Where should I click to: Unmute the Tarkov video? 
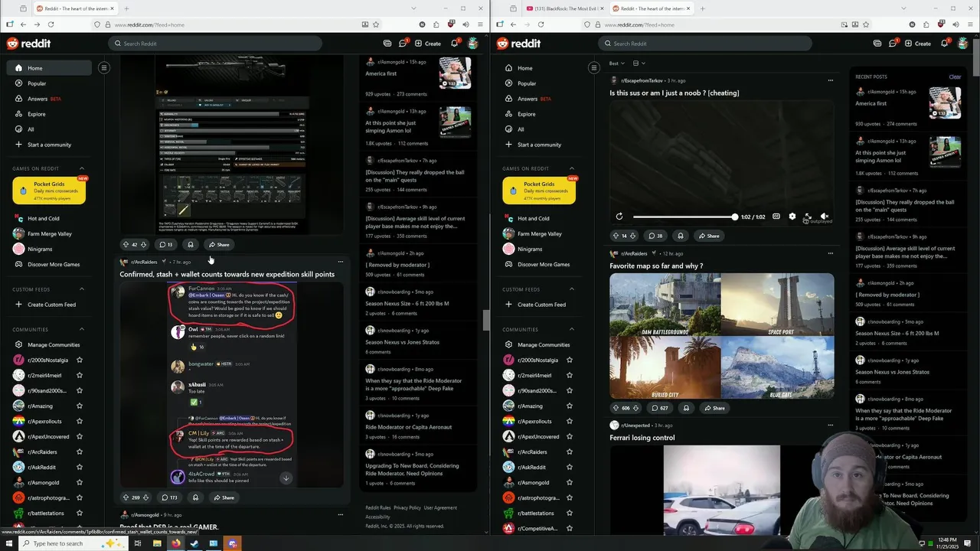click(824, 217)
